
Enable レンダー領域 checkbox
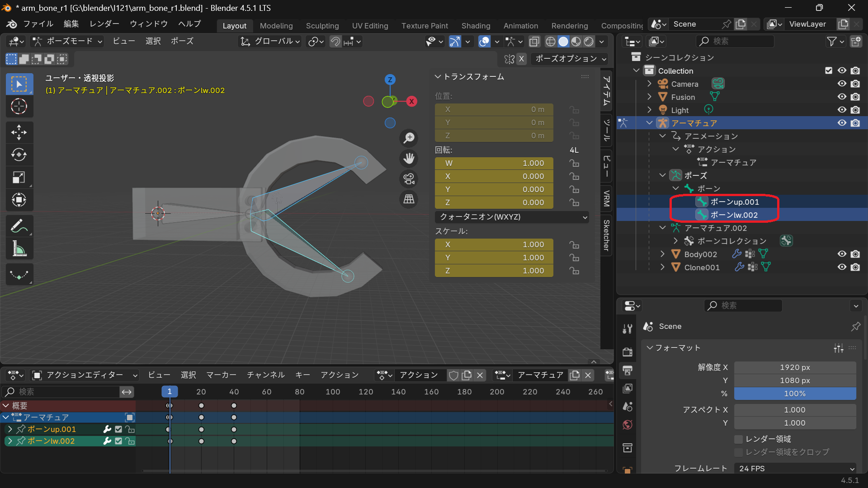[739, 439]
